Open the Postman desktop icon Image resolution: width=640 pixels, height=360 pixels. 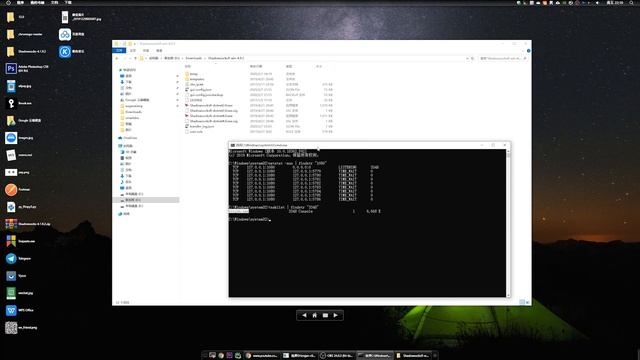11,189
